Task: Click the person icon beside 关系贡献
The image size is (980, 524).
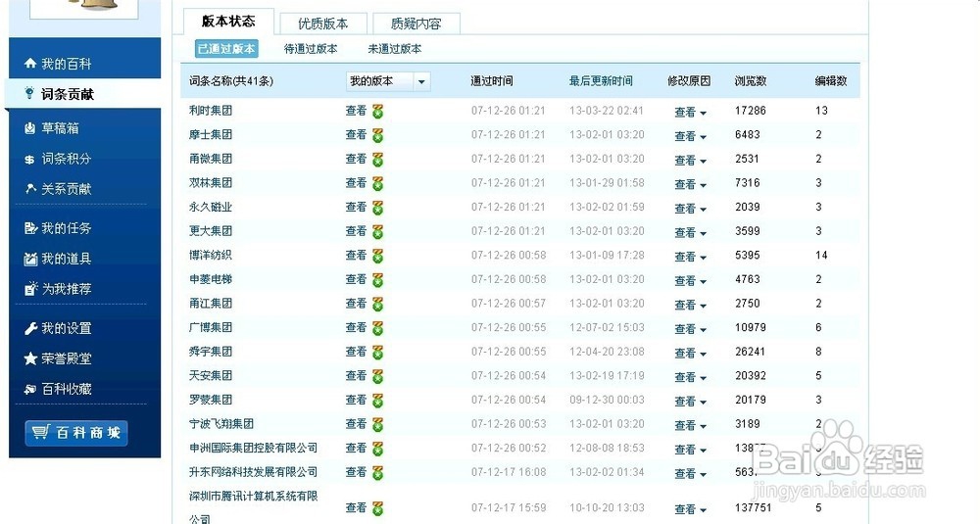Action: click(x=30, y=188)
